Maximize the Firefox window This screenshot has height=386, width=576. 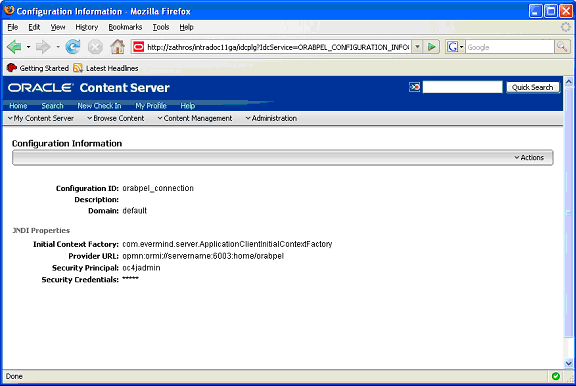pyautogui.click(x=551, y=11)
